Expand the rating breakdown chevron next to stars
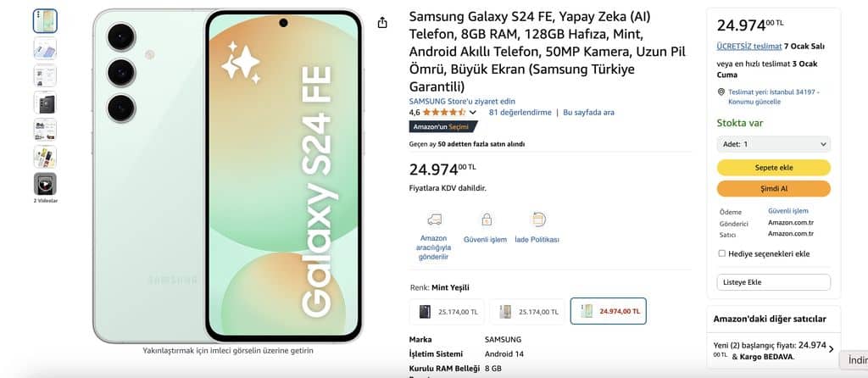868x378 pixels. coord(473,113)
